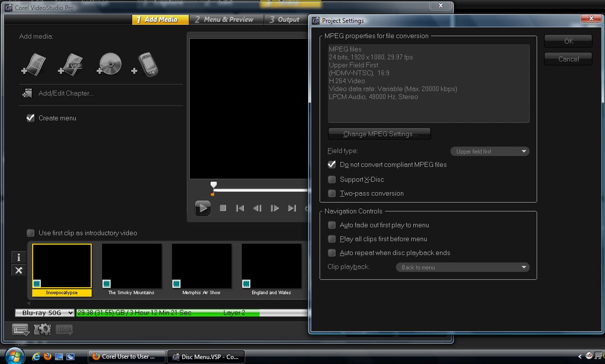Click the MPEG properties text box
The height and width of the screenshot is (364, 605).
pos(429,83)
